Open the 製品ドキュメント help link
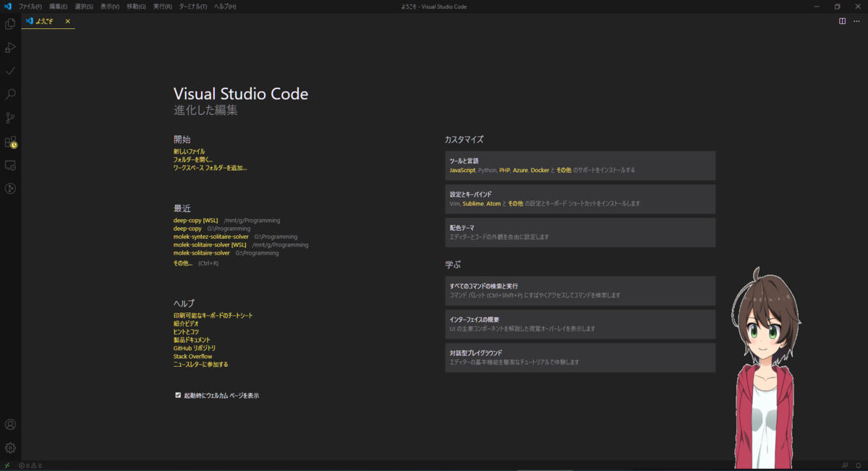Screen dimensions: 868x471 [x=192, y=339]
